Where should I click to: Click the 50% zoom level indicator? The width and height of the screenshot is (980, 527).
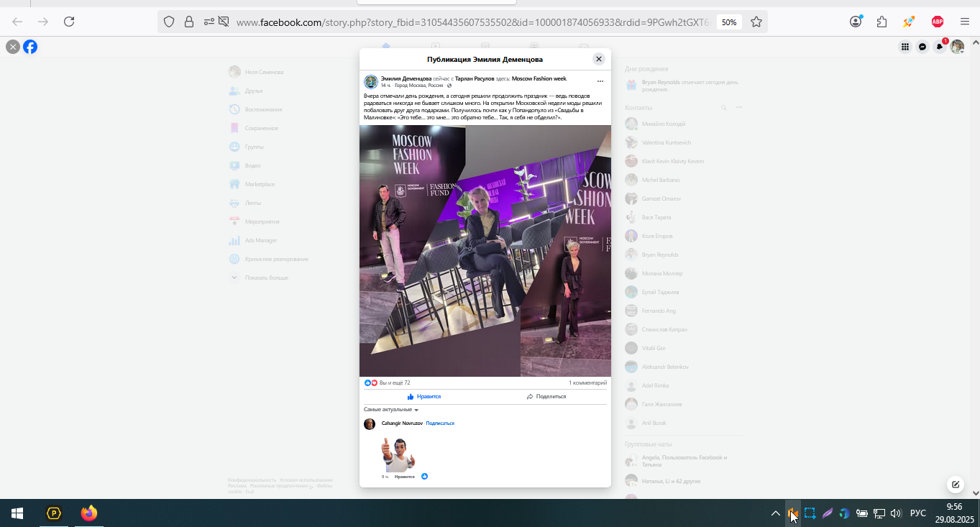coord(729,22)
